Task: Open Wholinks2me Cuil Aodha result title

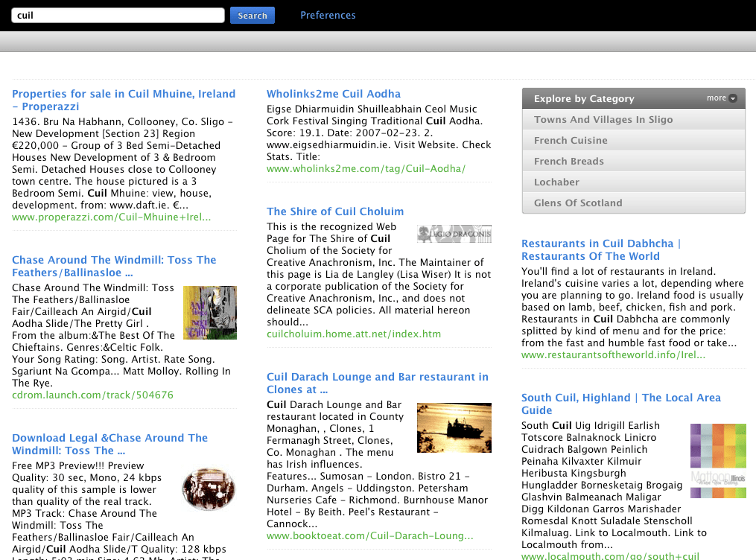Action: click(334, 94)
